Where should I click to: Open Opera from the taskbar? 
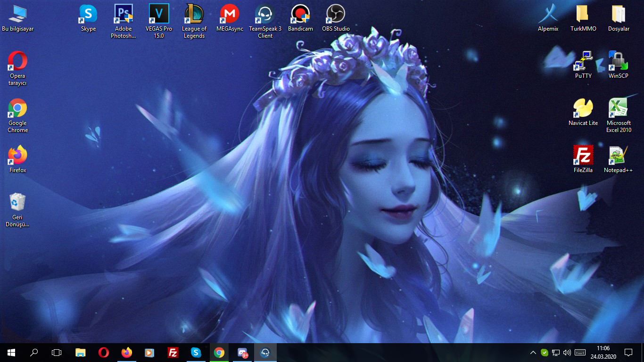coord(104,353)
